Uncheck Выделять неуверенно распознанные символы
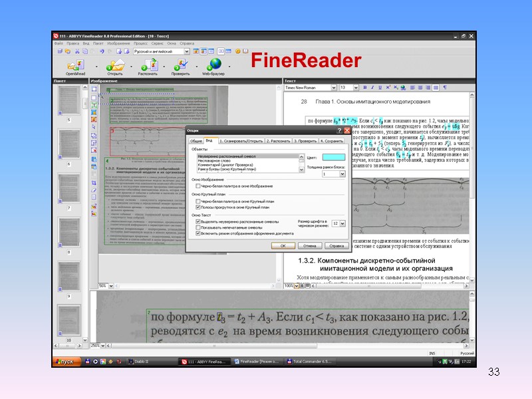 point(198,221)
